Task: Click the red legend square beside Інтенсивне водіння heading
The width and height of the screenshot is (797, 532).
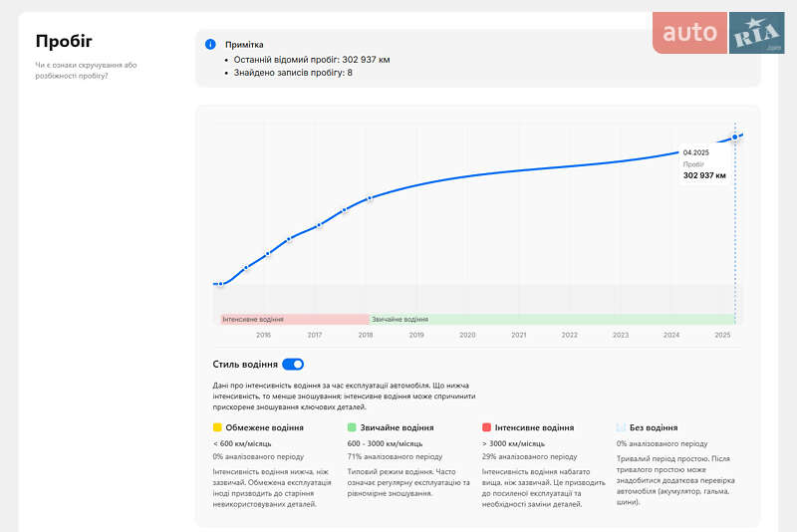Action: click(486, 426)
